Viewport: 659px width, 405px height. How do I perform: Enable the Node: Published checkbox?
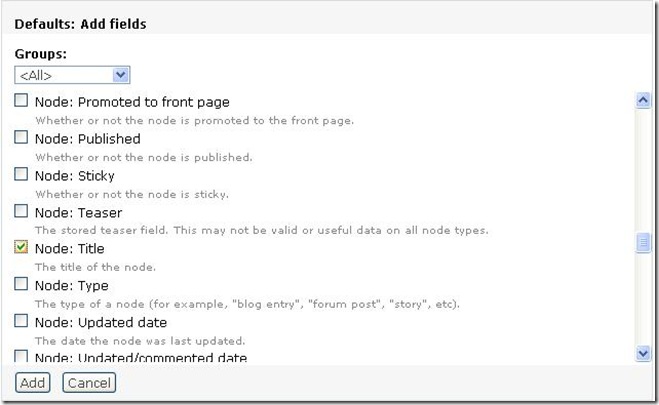(x=21, y=138)
